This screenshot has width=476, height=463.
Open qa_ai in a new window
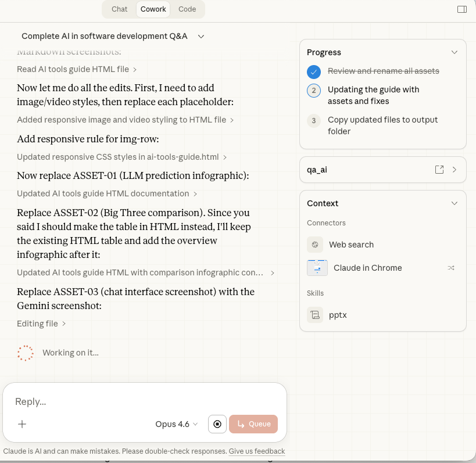[x=439, y=169]
